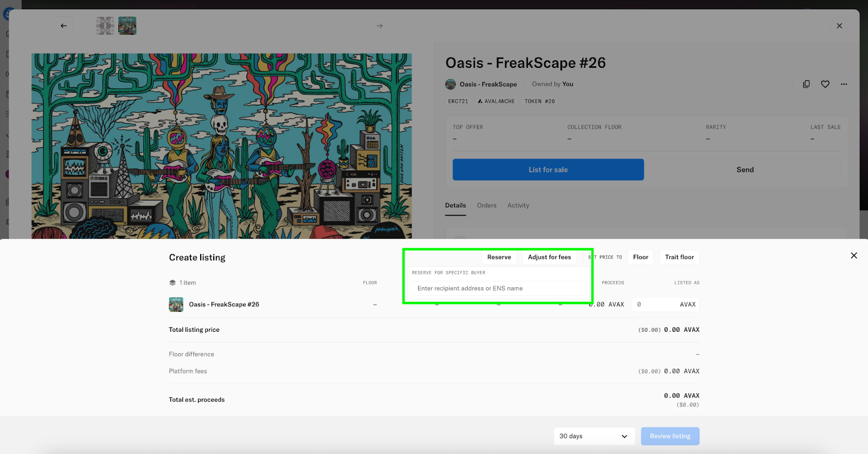Viewport: 868px width, 454px height.
Task: Click the TOKEN #26 tag
Action: coord(540,102)
